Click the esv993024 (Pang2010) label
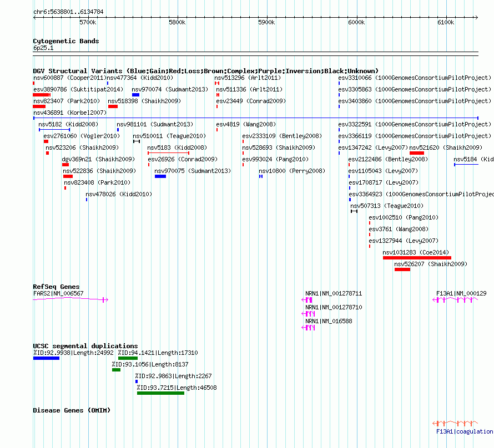 pos(275,159)
